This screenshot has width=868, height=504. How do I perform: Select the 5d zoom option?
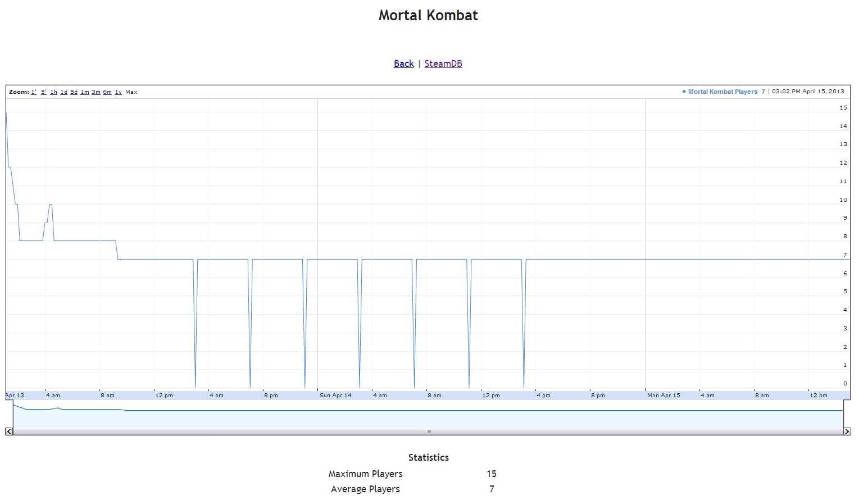(74, 92)
